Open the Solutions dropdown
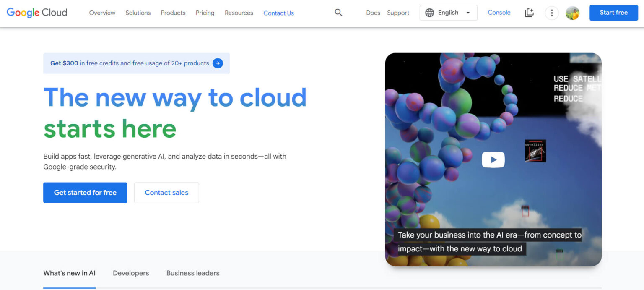Screen dimensions: 644x290 click(138, 13)
